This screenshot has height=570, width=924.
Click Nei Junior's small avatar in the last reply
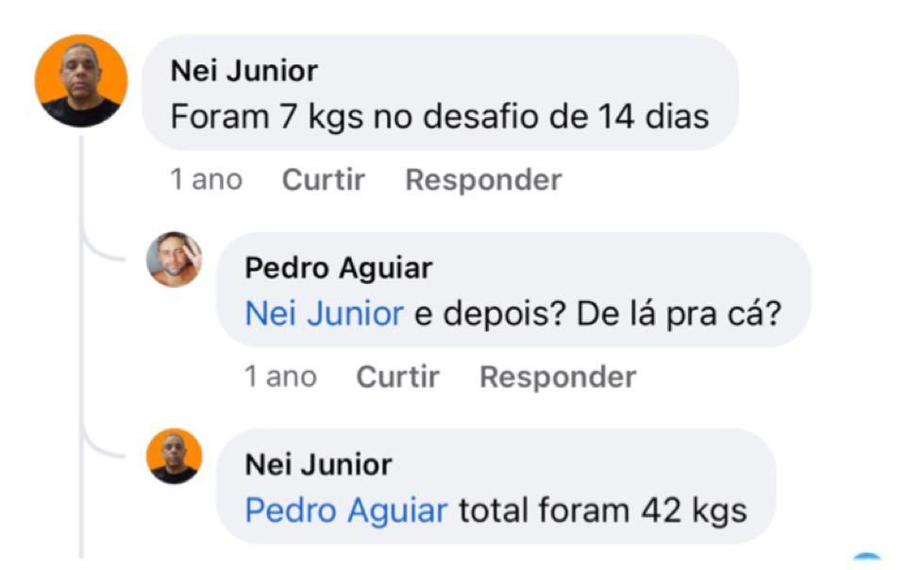(175, 456)
